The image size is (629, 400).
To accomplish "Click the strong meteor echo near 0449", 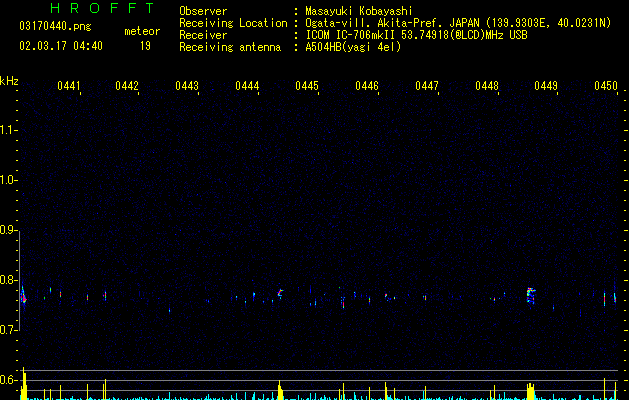I will click(531, 295).
